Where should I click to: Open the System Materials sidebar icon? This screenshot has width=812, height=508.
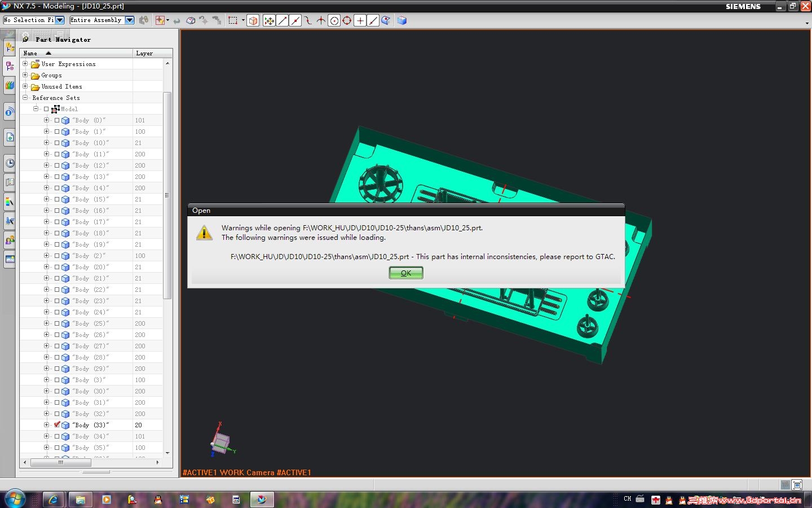(x=10, y=202)
